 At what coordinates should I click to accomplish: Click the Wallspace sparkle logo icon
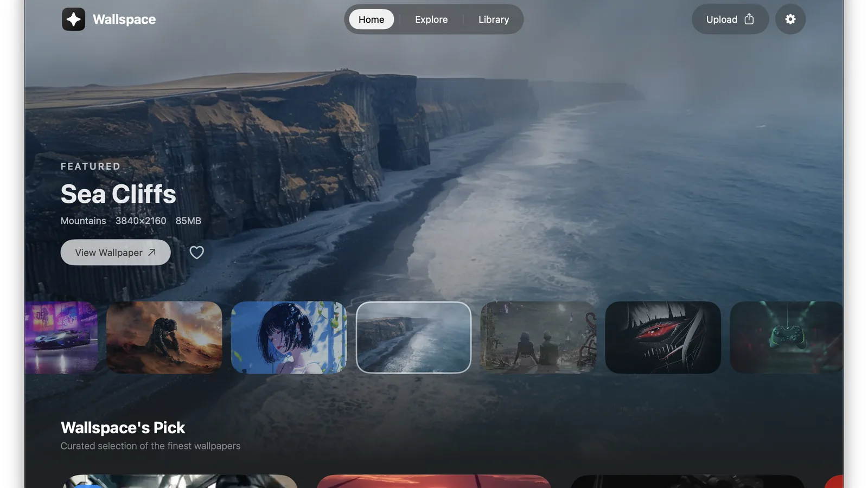click(x=73, y=20)
